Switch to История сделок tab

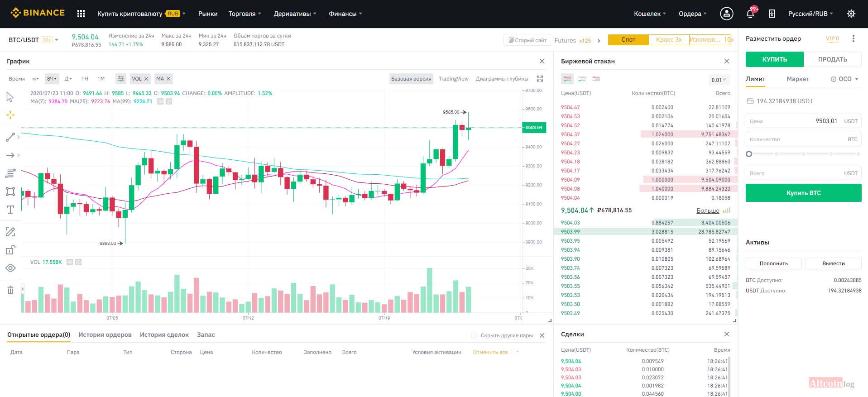coord(164,335)
